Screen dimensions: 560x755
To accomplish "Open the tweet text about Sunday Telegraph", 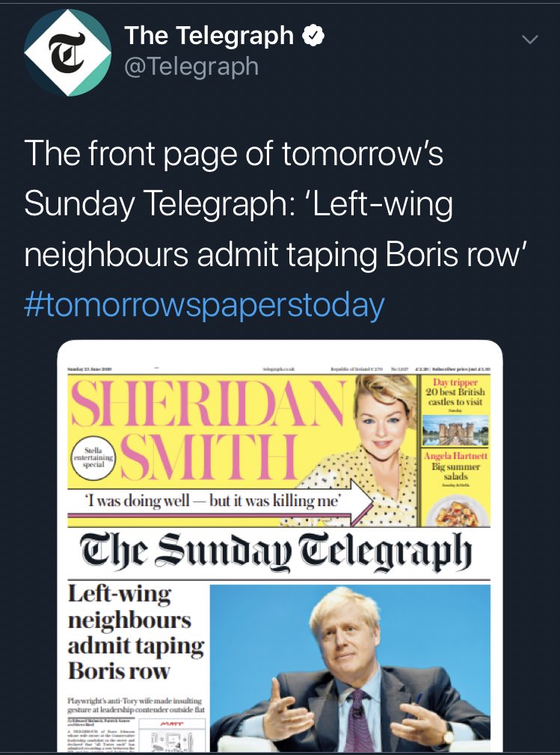I will [277, 203].
